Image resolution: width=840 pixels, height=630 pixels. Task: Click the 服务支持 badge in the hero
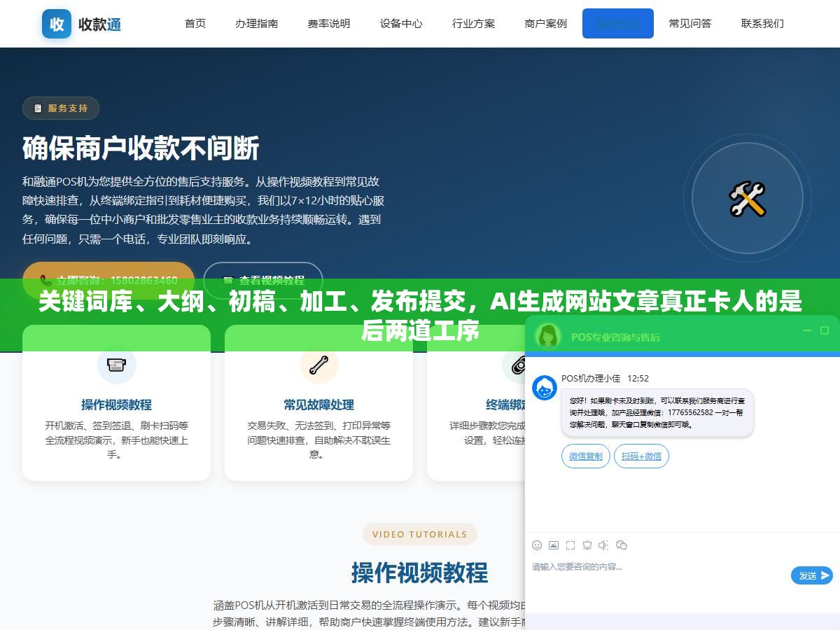(61, 108)
